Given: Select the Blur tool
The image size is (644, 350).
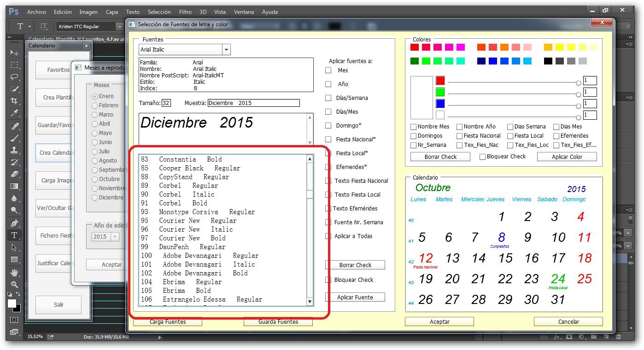Looking at the screenshot, I should 14,198.
